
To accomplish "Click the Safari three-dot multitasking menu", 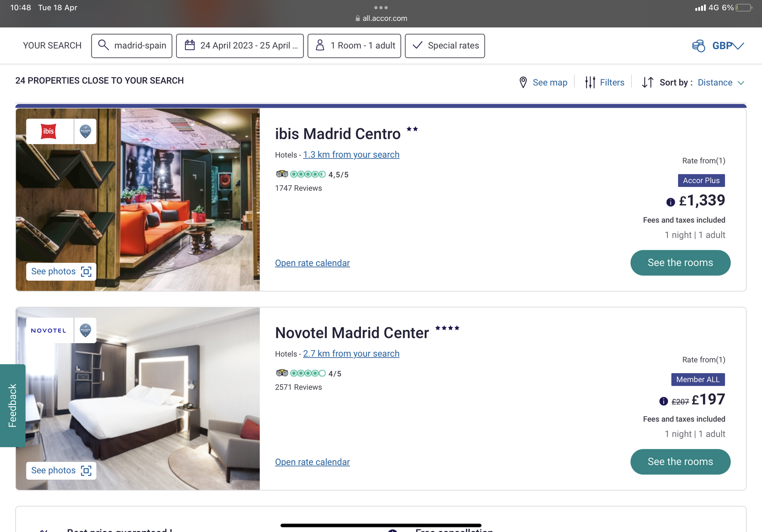I will click(381, 8).
